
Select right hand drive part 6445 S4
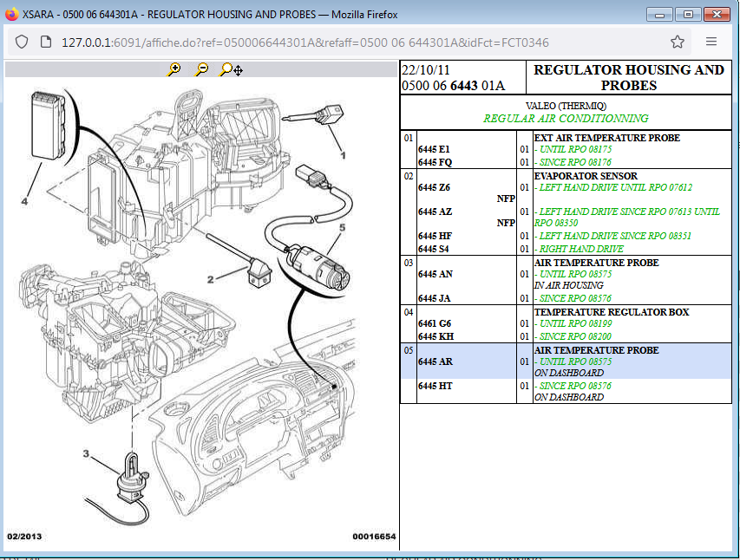(x=433, y=249)
